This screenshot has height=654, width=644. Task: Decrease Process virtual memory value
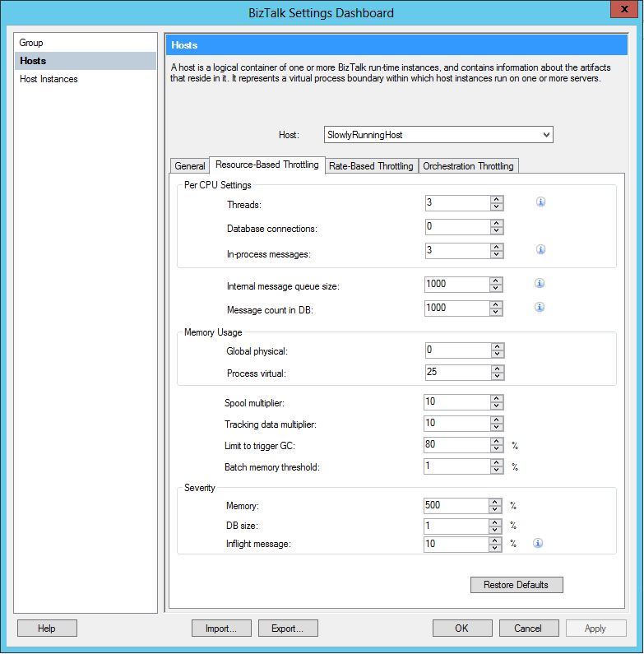[x=497, y=376]
